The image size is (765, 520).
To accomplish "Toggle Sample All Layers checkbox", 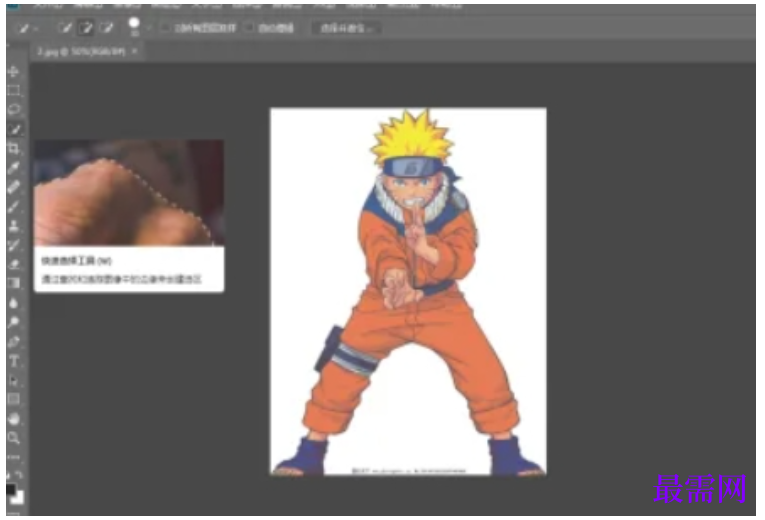I will point(166,28).
